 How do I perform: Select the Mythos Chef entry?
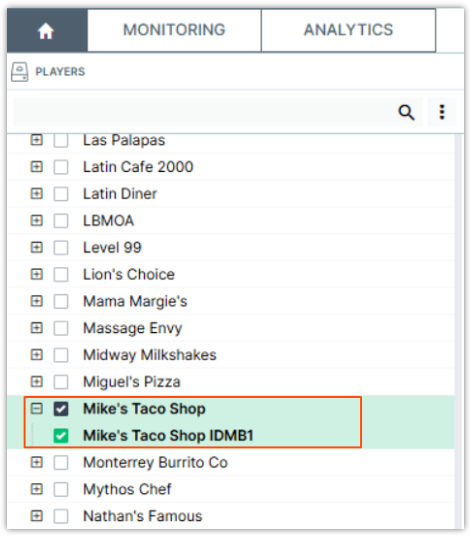[x=127, y=489]
